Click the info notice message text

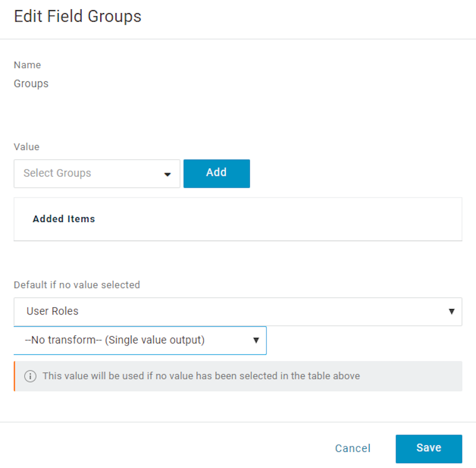pos(201,376)
